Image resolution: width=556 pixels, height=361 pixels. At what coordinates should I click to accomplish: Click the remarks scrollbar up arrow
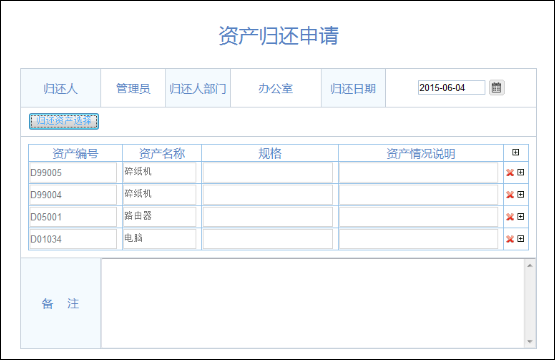pos(530,266)
